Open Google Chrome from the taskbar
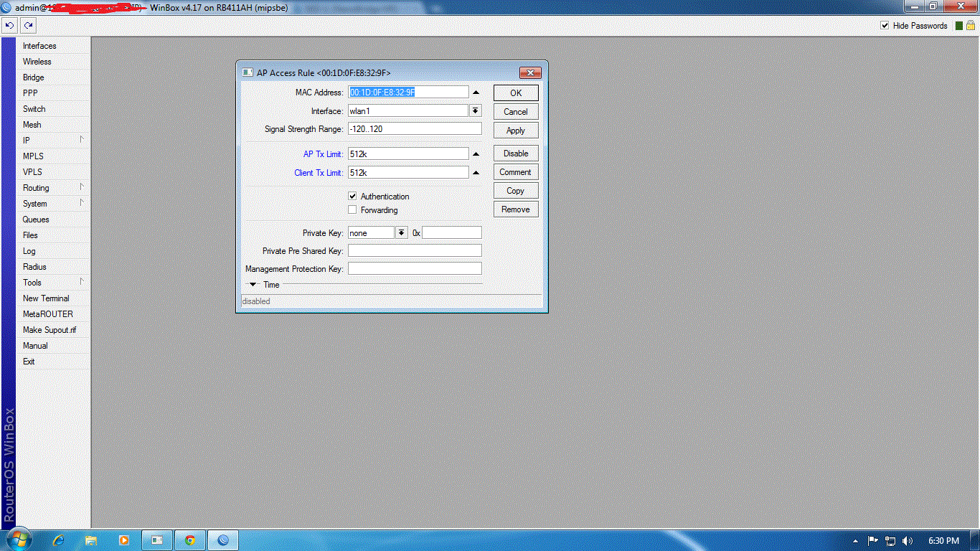The height and width of the screenshot is (551, 980). 190,540
